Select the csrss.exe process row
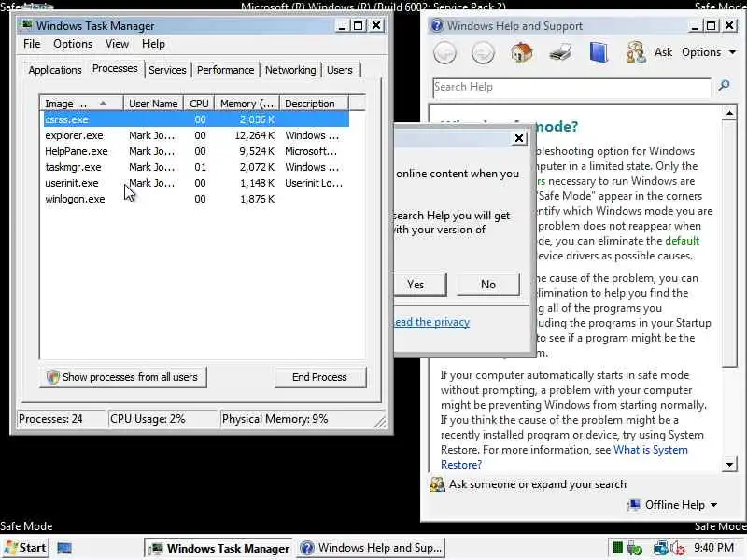This screenshot has height=560, width=747. 196,119
